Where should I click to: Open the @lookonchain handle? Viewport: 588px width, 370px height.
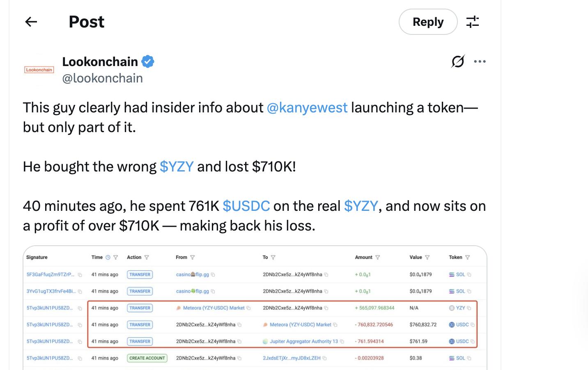click(x=102, y=78)
